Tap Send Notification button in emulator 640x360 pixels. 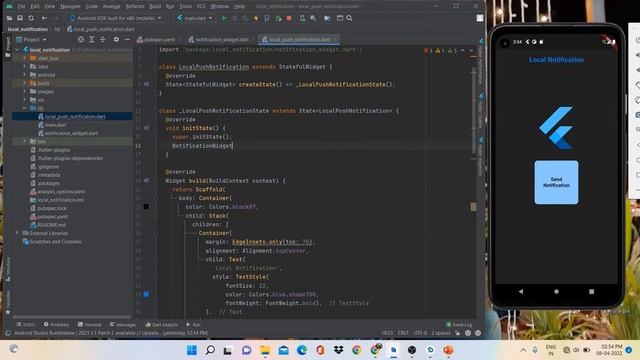(x=556, y=182)
